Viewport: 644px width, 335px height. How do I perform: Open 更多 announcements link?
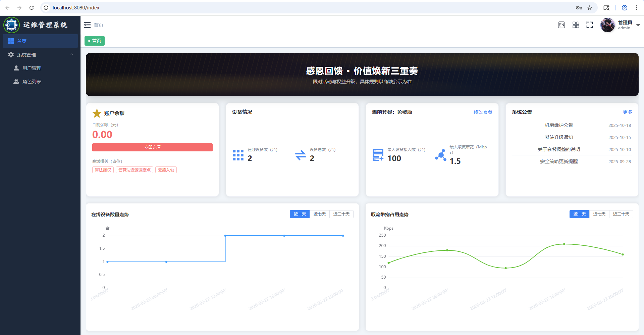tap(628, 112)
